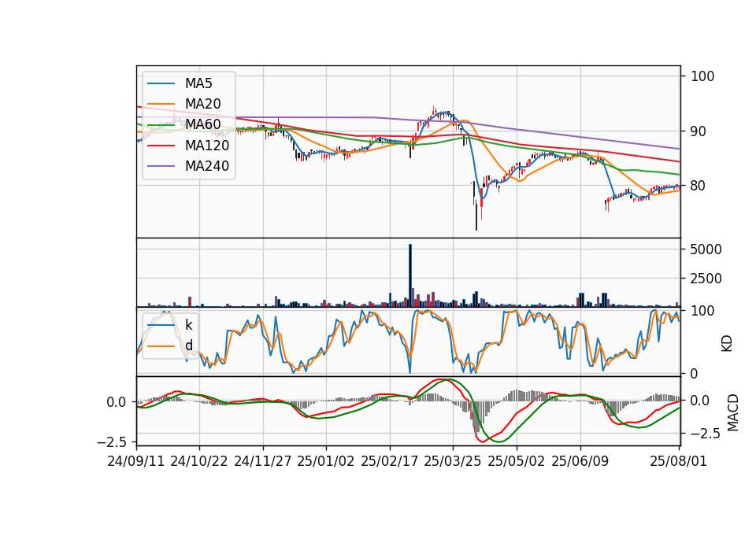The image size is (756, 543).
Task: Click the 25/06/09 date axis label
Action: [x=580, y=461]
